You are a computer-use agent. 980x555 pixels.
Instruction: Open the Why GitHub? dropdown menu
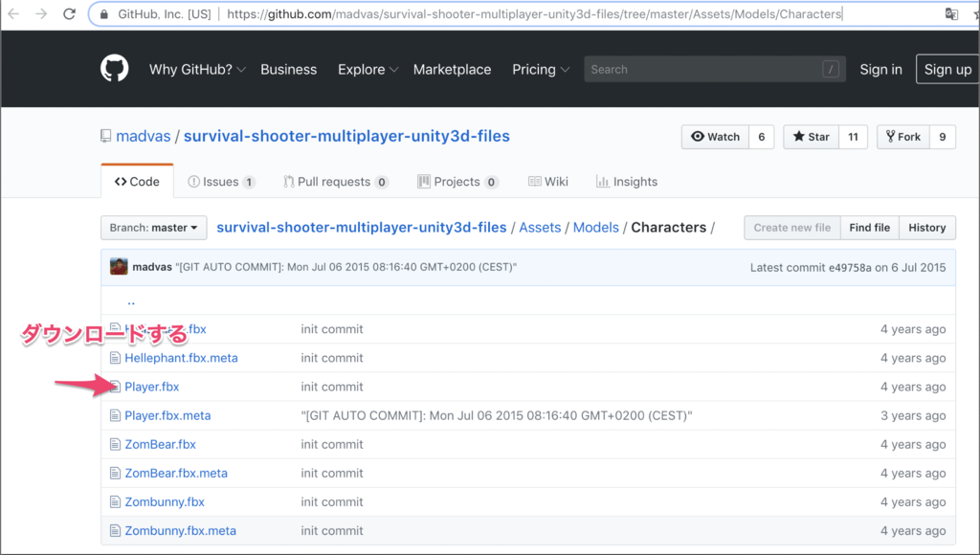tap(197, 69)
